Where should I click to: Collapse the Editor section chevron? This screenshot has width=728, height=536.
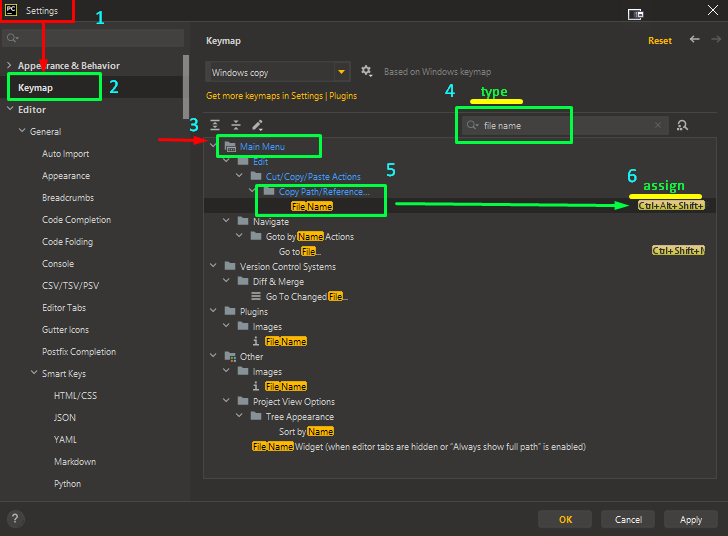[x=10, y=109]
